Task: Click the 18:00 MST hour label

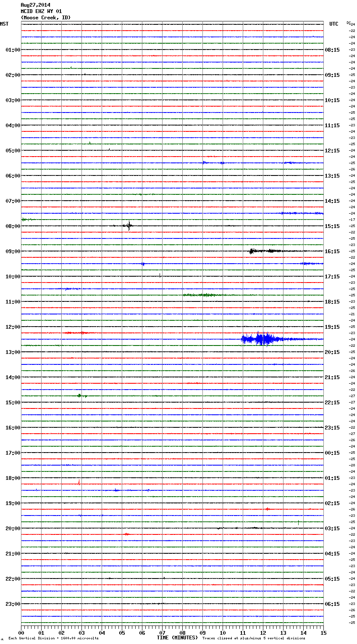Action: point(13,478)
